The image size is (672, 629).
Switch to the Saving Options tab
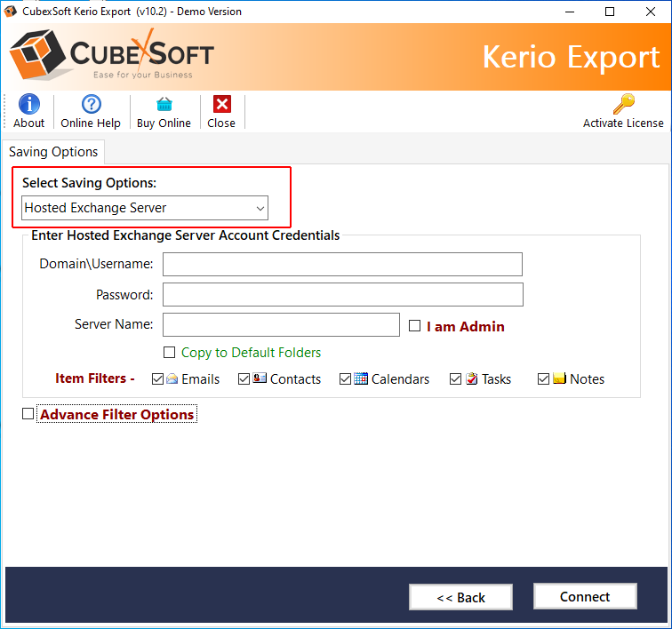[53, 152]
